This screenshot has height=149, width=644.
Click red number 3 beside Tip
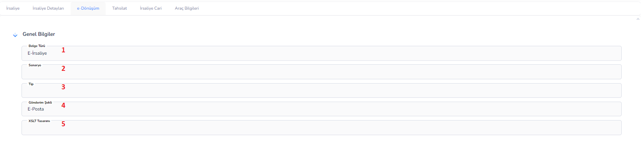(63, 87)
